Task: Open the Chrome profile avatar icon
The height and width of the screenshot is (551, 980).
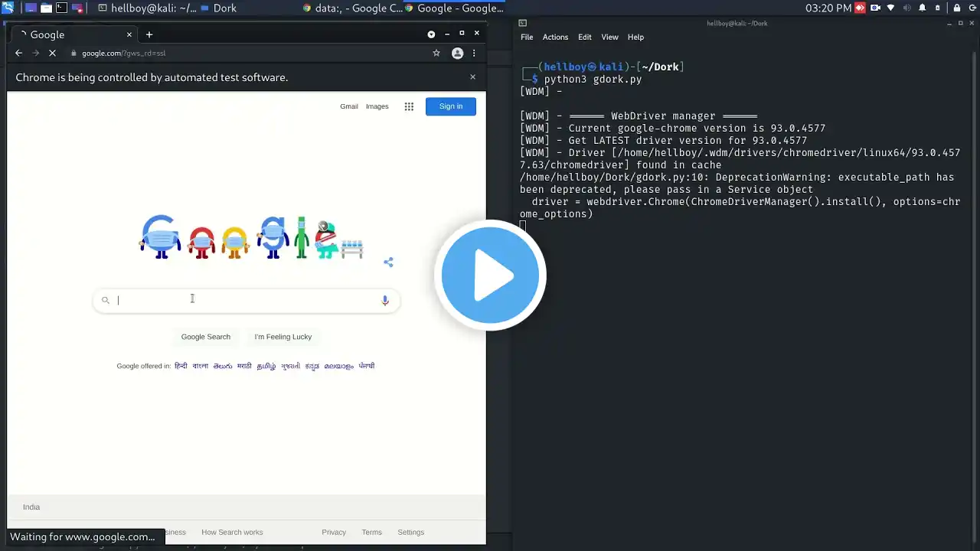Action: pos(457,53)
